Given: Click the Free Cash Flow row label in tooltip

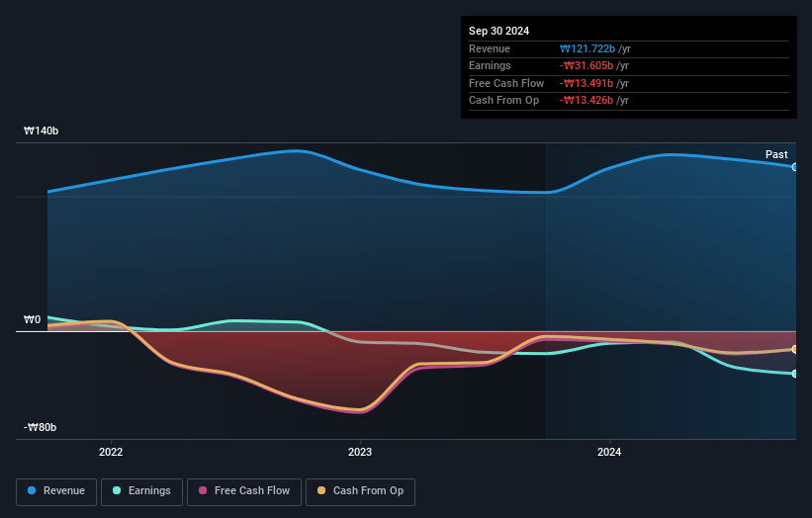Looking at the screenshot, I should (x=506, y=83).
